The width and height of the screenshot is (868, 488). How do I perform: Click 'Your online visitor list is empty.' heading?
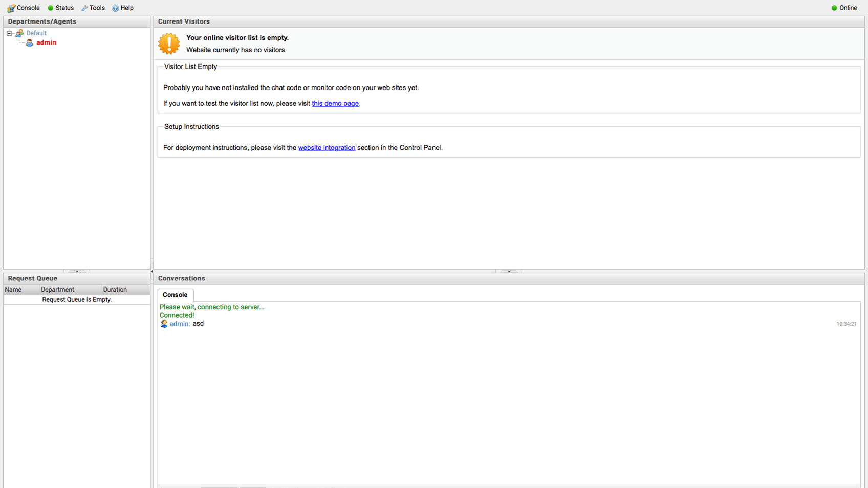pos(237,38)
